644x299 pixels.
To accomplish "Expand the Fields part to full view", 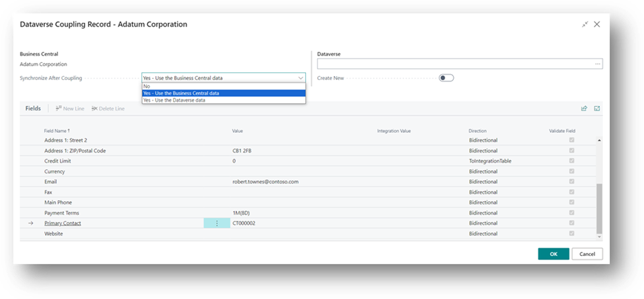I will [596, 108].
